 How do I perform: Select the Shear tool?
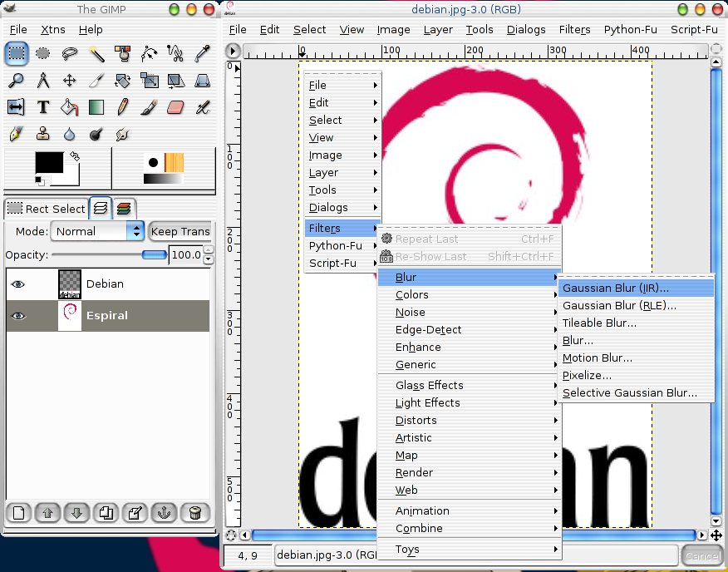pos(175,81)
